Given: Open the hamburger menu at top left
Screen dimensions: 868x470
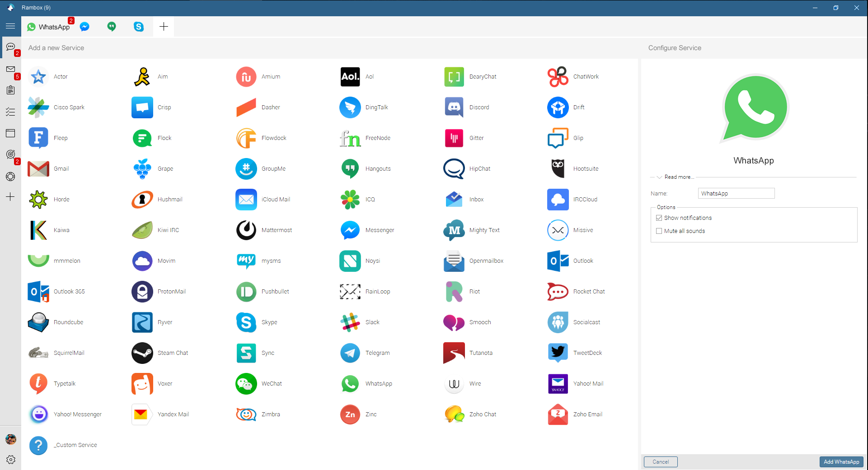Looking at the screenshot, I should coord(10,26).
